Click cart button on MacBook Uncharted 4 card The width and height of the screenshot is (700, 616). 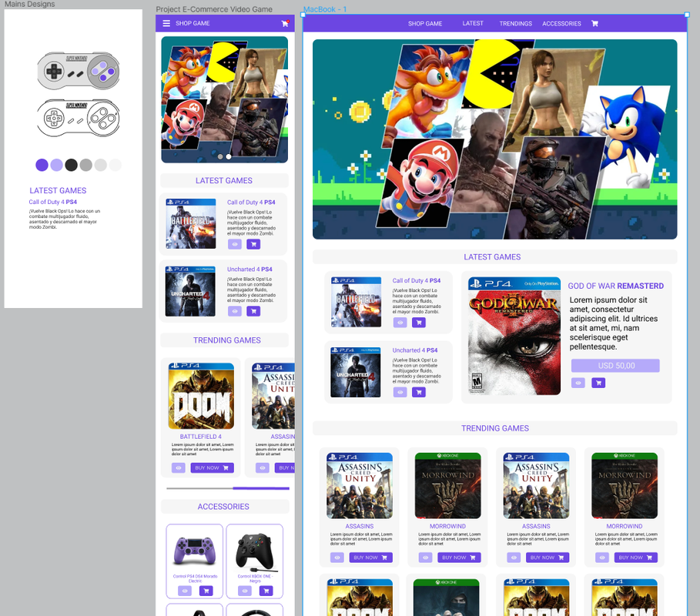419,392
